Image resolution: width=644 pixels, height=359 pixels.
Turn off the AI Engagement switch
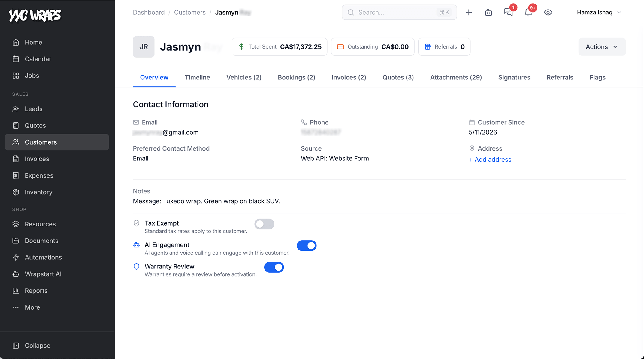(307, 246)
